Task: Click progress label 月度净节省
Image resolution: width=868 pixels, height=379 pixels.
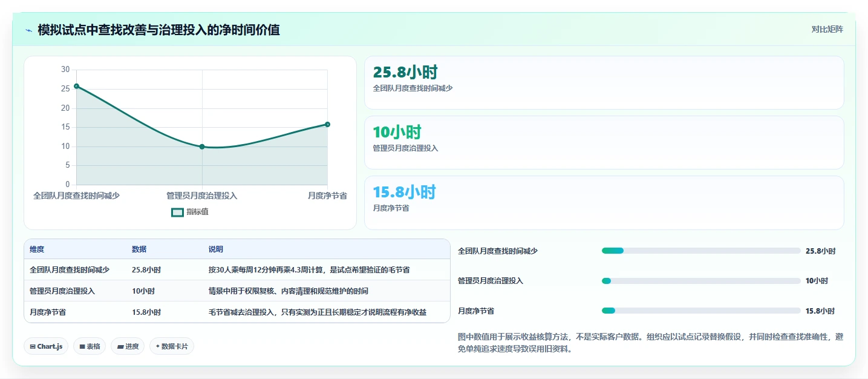Action: 476,311
